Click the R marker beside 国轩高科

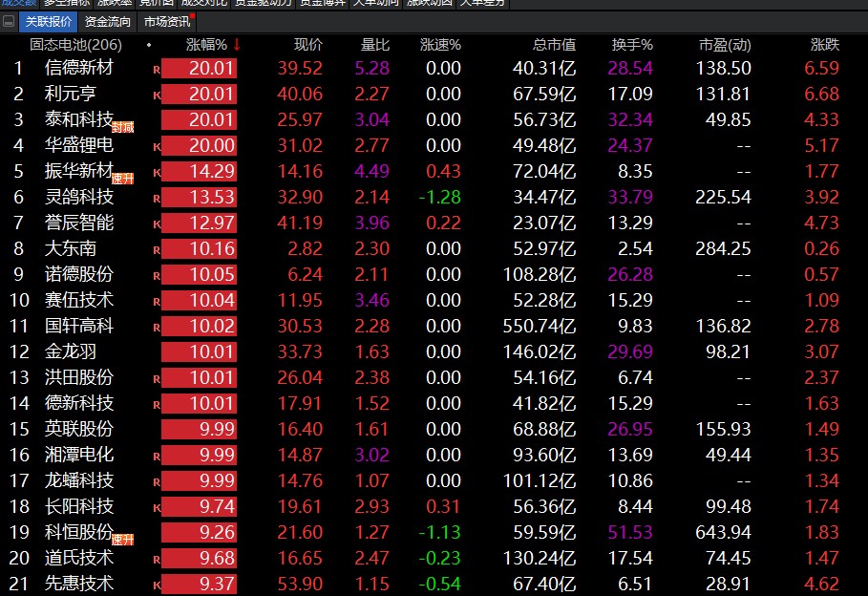157,328
